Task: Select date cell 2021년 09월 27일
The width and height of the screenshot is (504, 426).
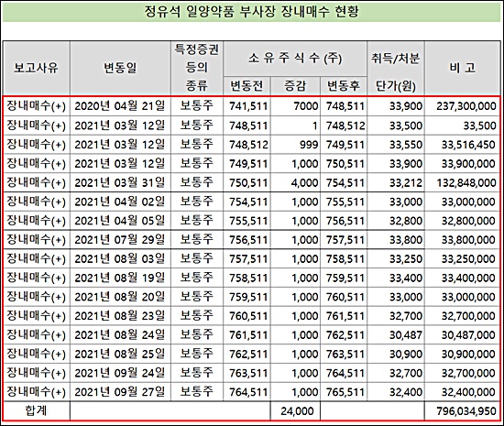Action: (x=120, y=392)
